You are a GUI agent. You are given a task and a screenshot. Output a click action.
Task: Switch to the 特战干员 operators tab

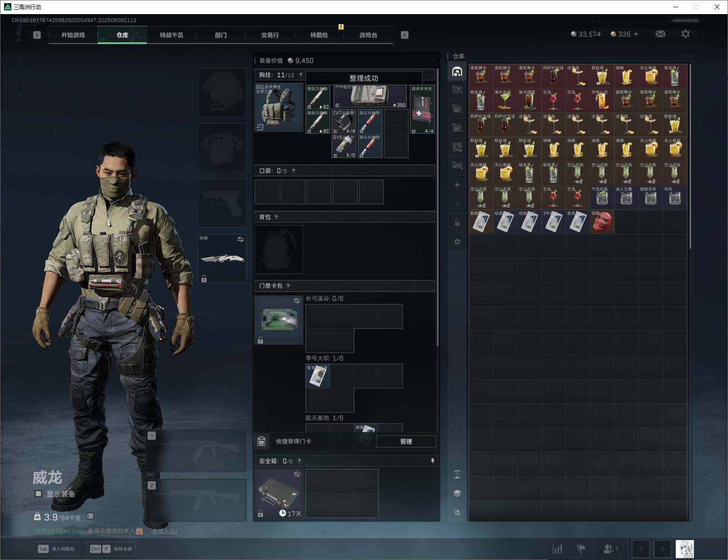(171, 35)
